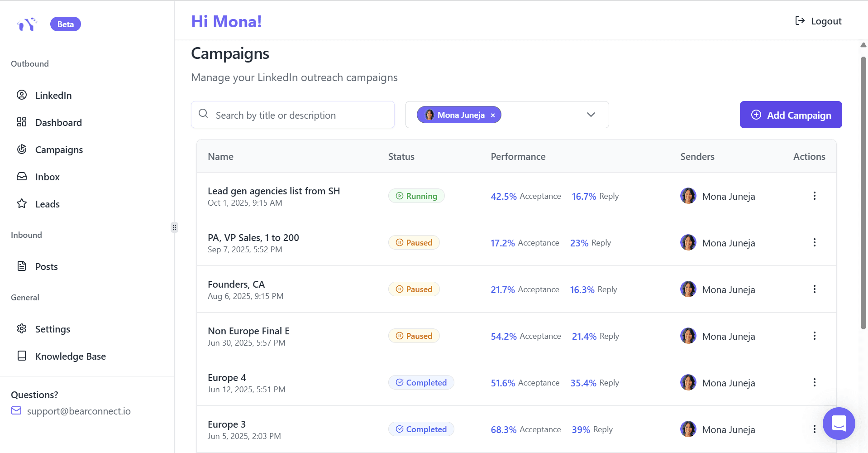The height and width of the screenshot is (453, 868).
Task: Open Settings via the gear icon
Action: tap(21, 329)
